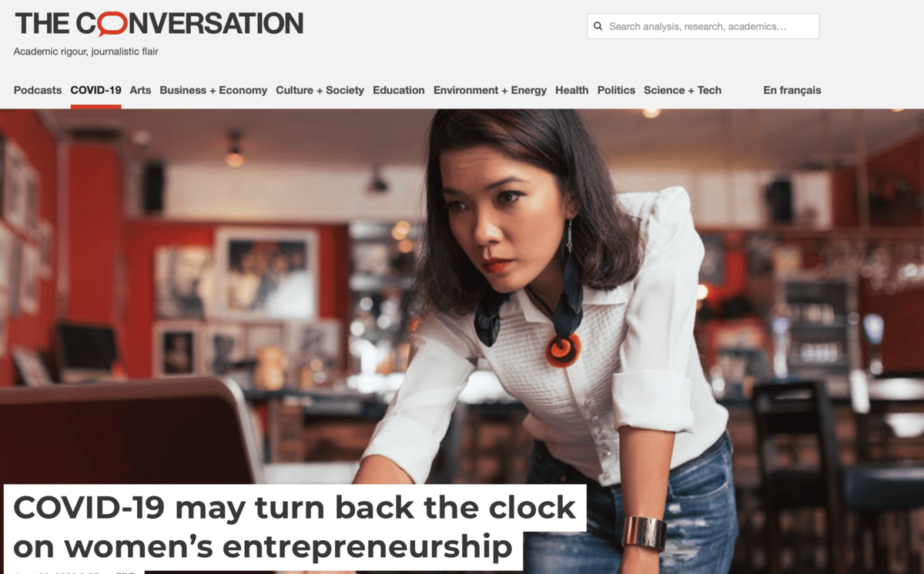This screenshot has height=574, width=924.
Task: Click the search magnifier icon
Action: (598, 26)
